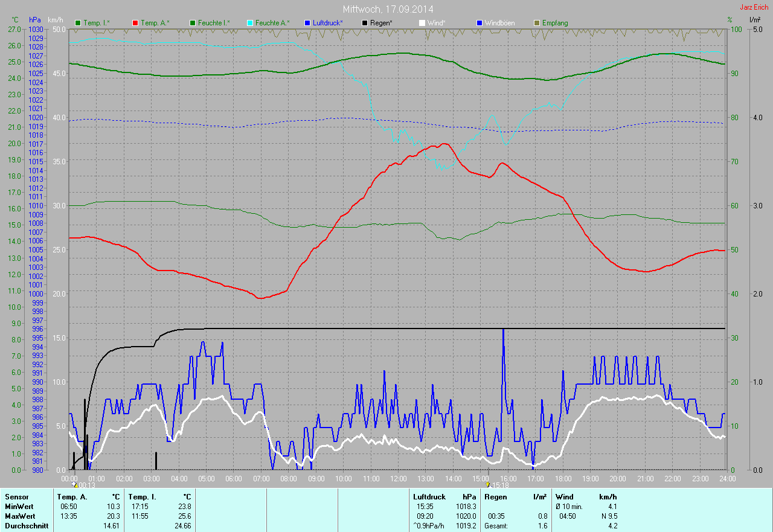Click the rain maximum value "0.8"
This screenshot has height=532, width=773.
point(542,516)
